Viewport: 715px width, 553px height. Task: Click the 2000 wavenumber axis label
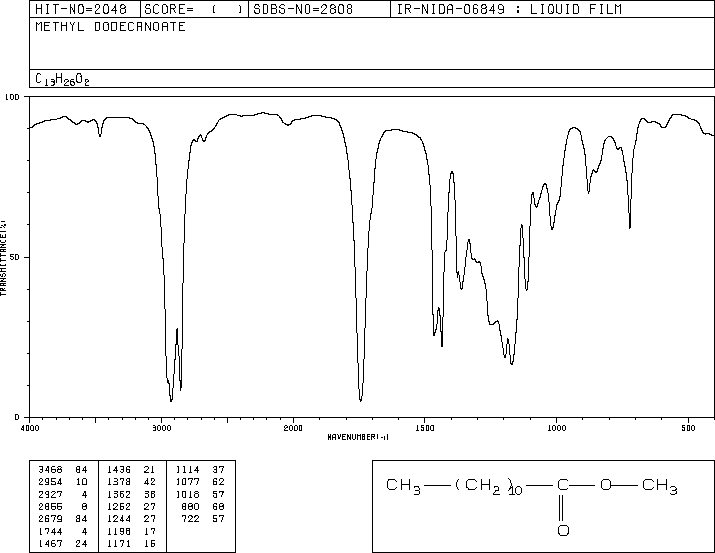[293, 428]
